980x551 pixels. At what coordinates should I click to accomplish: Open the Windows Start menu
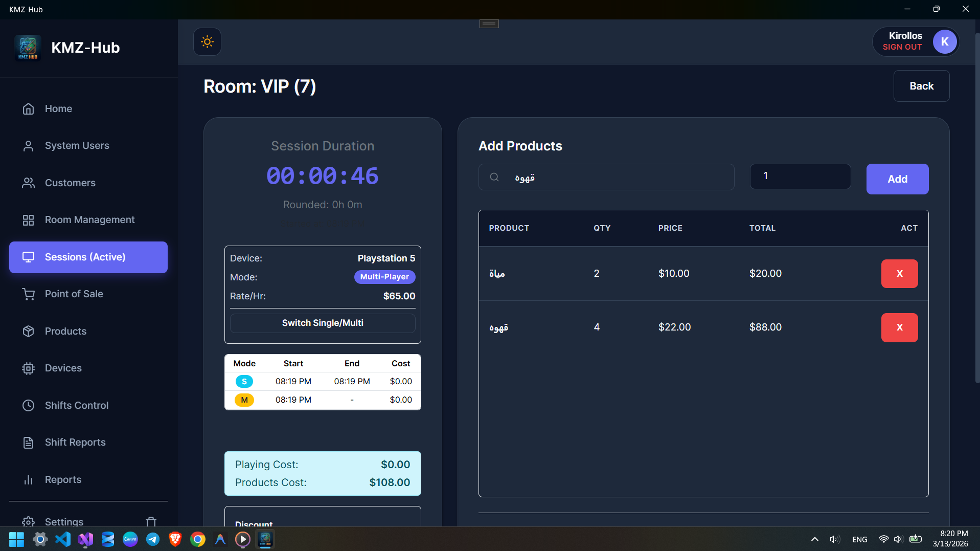pos(16,539)
